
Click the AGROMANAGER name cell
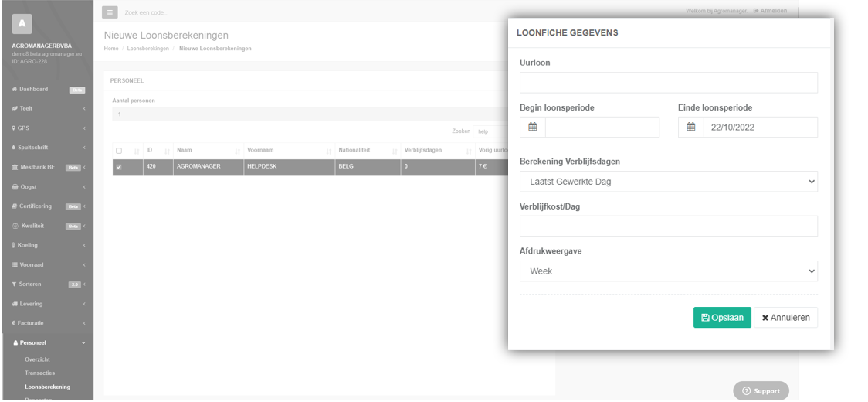209,168
